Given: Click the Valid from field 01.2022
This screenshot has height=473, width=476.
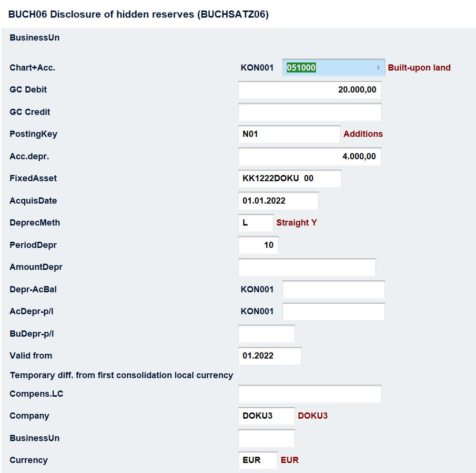Looking at the screenshot, I should [x=270, y=356].
